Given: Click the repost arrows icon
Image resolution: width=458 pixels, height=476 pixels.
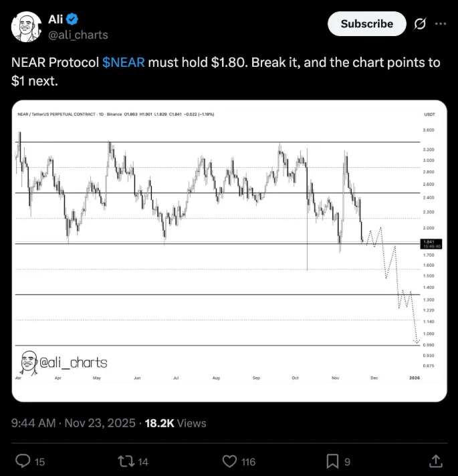Looking at the screenshot, I should pyautogui.click(x=125, y=461).
